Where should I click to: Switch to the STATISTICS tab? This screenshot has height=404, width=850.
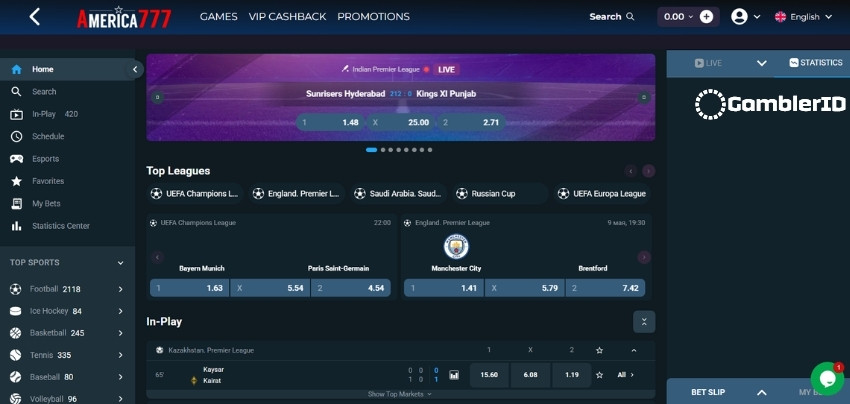816,62
